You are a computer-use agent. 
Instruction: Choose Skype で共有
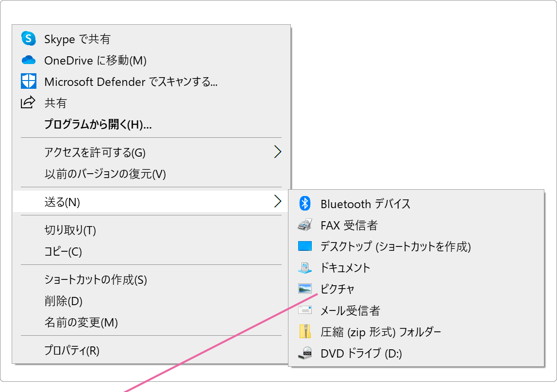click(151, 39)
